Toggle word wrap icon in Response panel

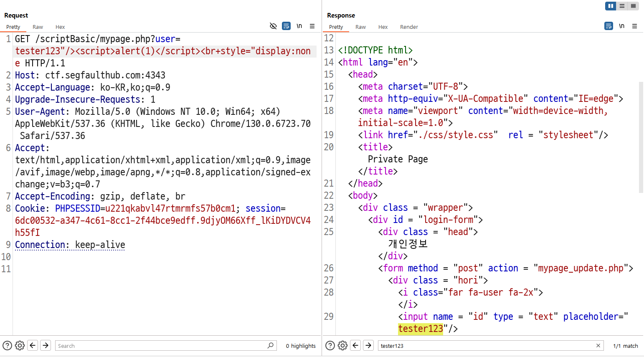[x=609, y=26]
